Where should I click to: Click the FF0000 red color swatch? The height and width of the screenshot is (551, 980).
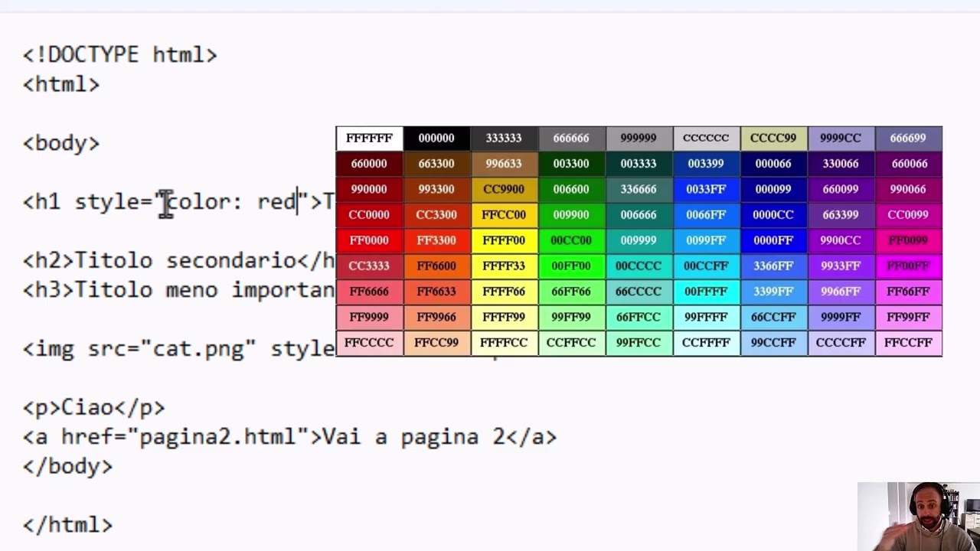point(369,240)
